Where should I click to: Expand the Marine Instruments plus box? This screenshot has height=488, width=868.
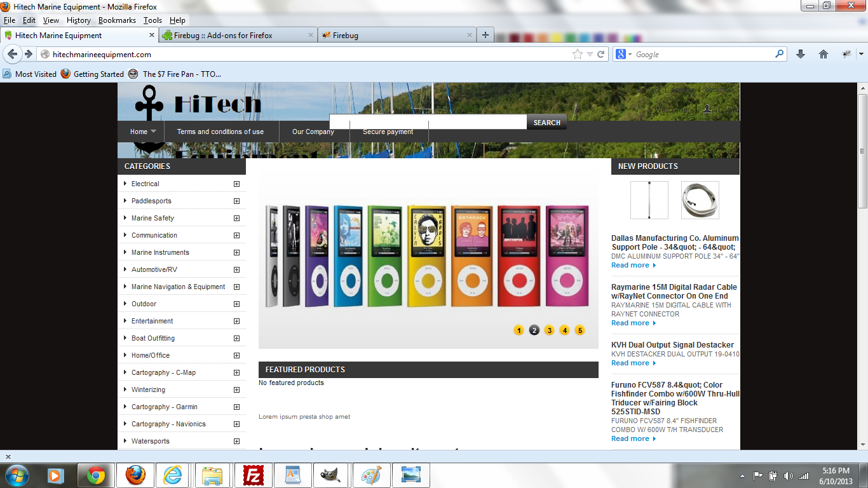click(x=236, y=252)
